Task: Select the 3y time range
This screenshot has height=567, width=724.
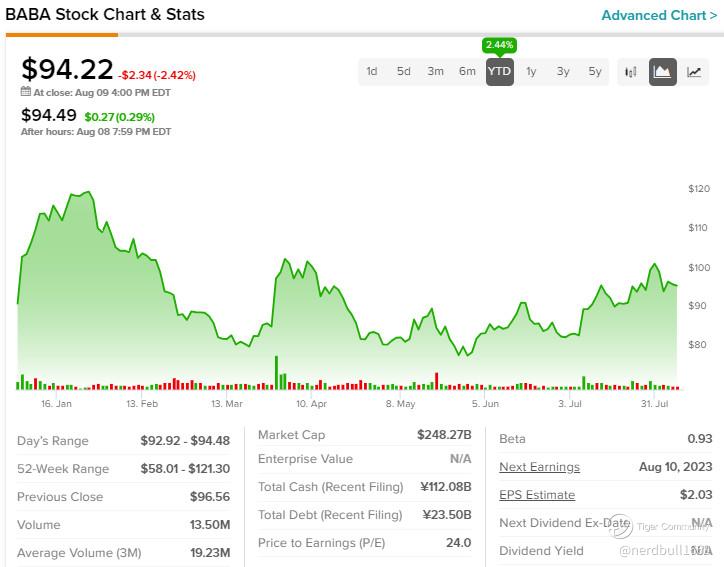Action: point(563,72)
